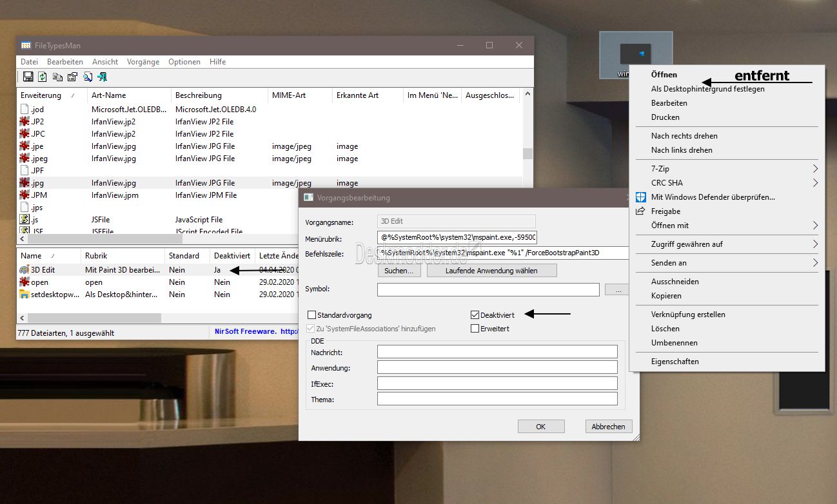Click the actions list horizontal scrollbar
The height and width of the screenshot is (504, 837).
pyautogui.click(x=94, y=318)
